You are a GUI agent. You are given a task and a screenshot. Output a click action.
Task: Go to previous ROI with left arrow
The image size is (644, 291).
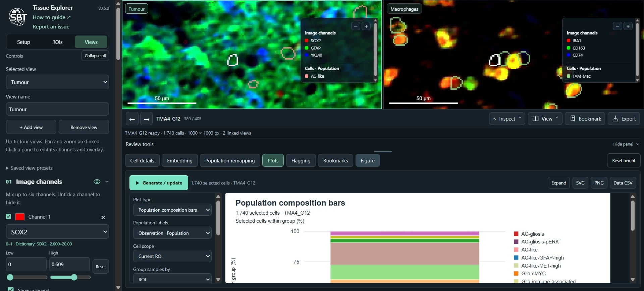click(x=132, y=119)
